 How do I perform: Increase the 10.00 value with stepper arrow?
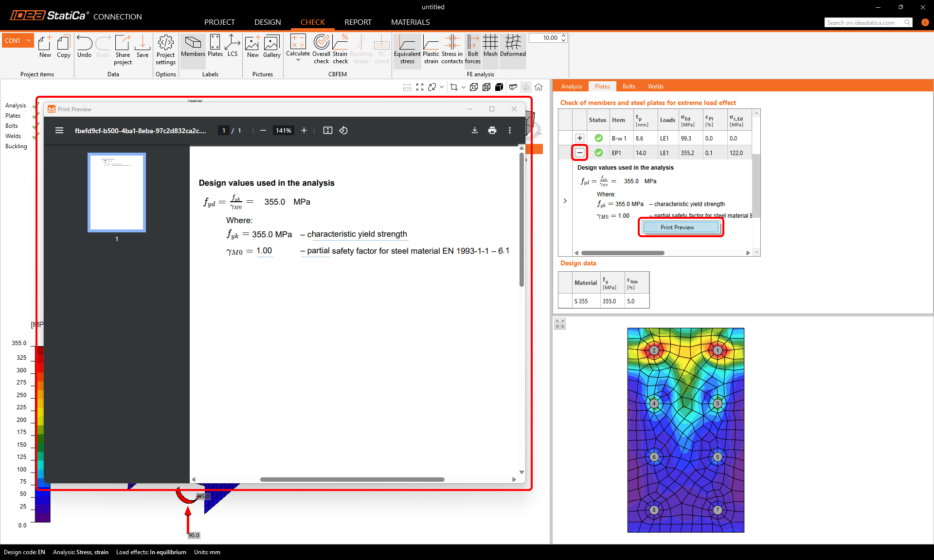(563, 35)
